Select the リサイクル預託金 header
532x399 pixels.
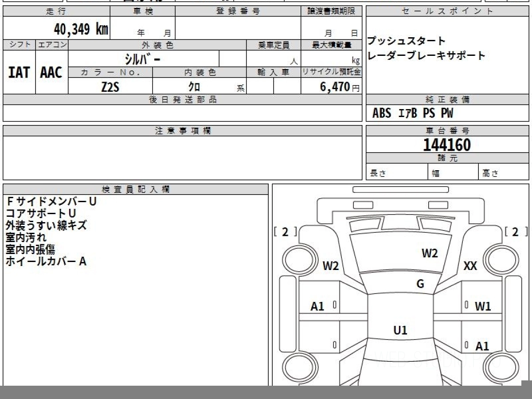[x=332, y=73]
